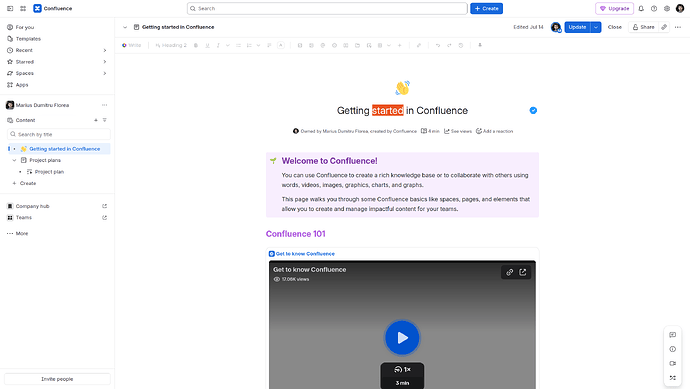Open the app switcher grid icon
The image size is (690, 389).
click(x=23, y=8)
